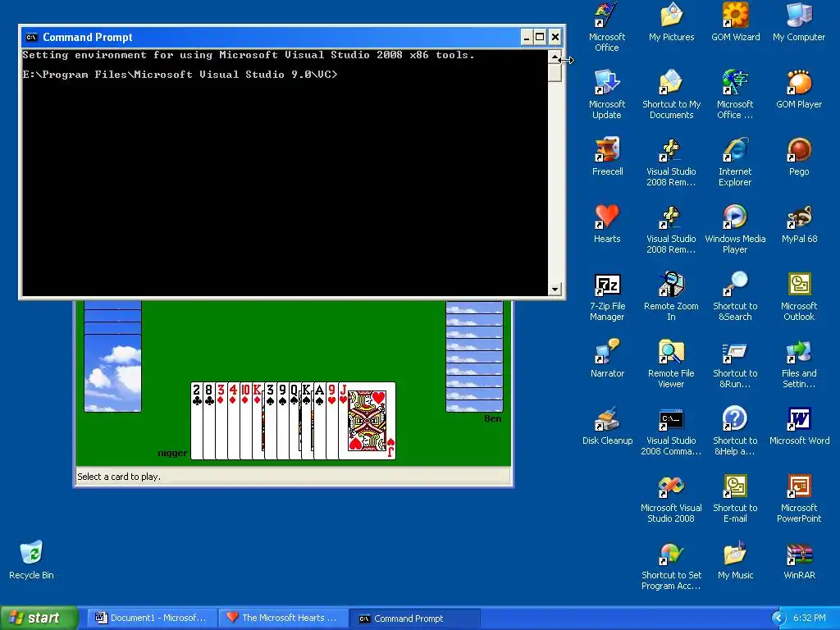Select the WinRAR desktop icon
Viewport: 840px width, 630px height.
click(x=799, y=560)
